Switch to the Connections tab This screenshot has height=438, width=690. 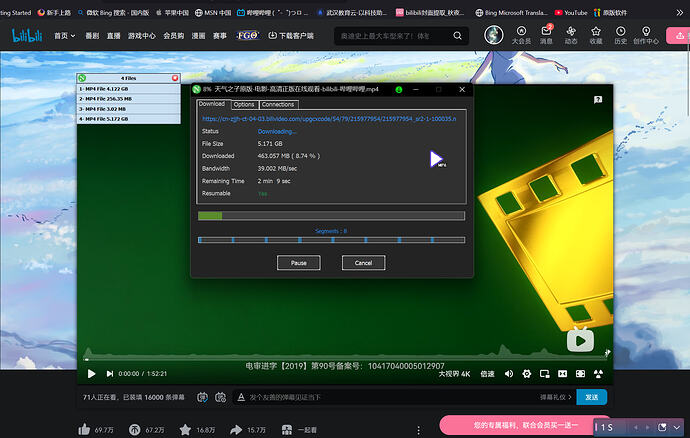tap(278, 104)
